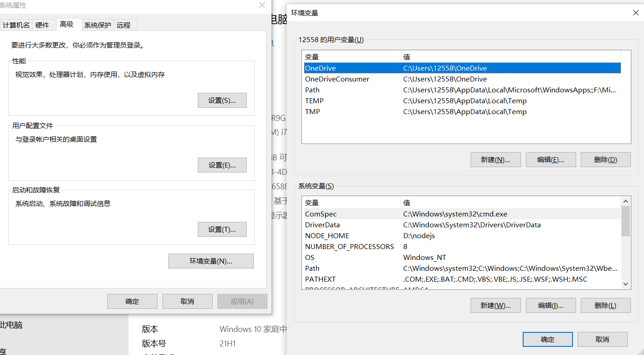The height and width of the screenshot is (355, 644).
Task: Click the 值 column header in user variables
Action: (x=510, y=57)
